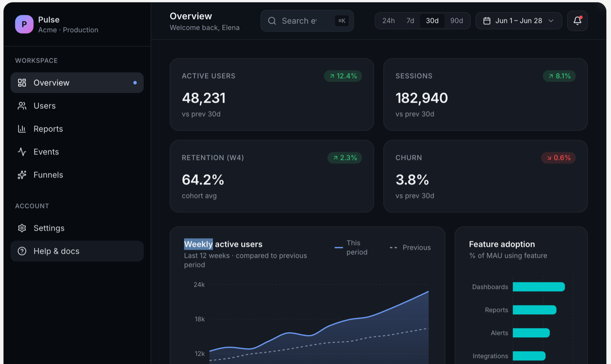Select the 7d time range

410,21
